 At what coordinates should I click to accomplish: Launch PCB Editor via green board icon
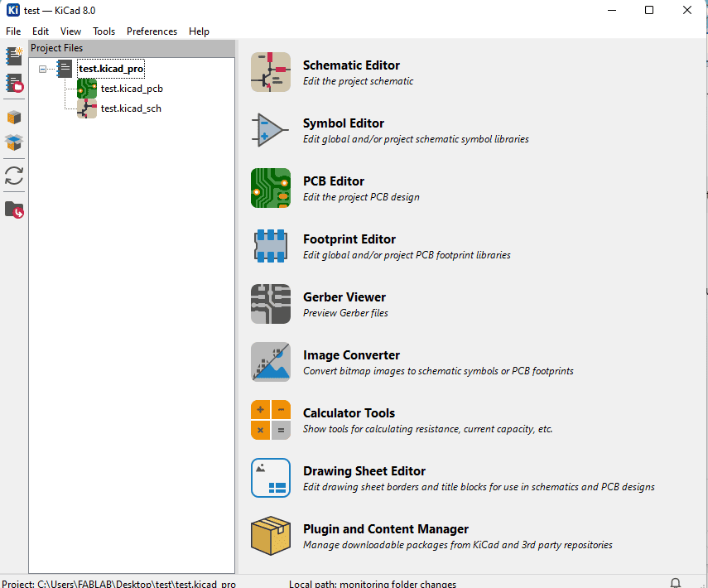click(271, 188)
